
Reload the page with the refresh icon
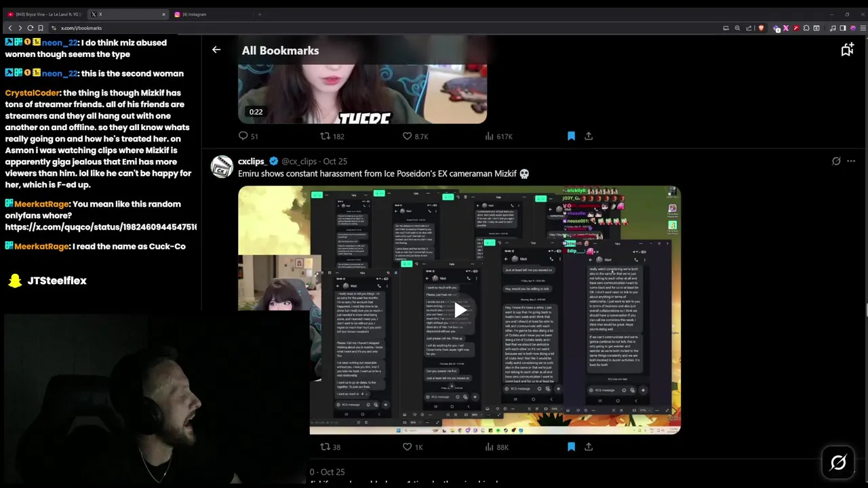click(30, 28)
